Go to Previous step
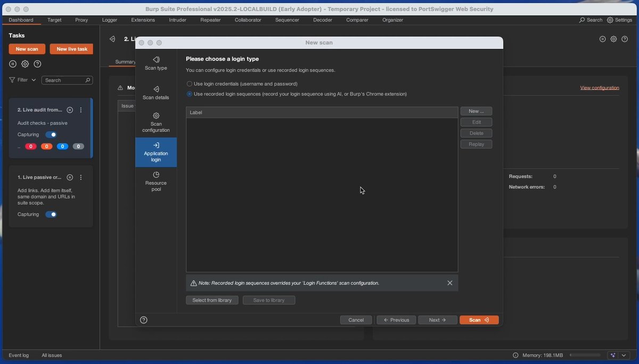639x364 pixels. coord(396,320)
